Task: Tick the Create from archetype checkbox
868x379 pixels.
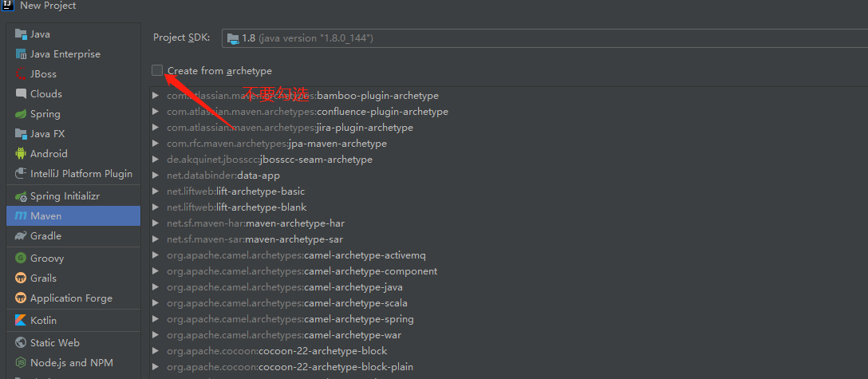Action: coord(157,70)
